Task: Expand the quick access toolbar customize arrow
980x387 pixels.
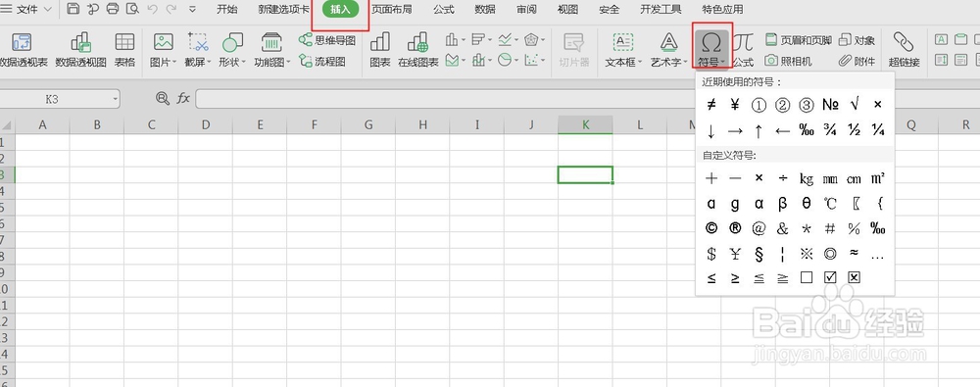Action: coord(192,9)
